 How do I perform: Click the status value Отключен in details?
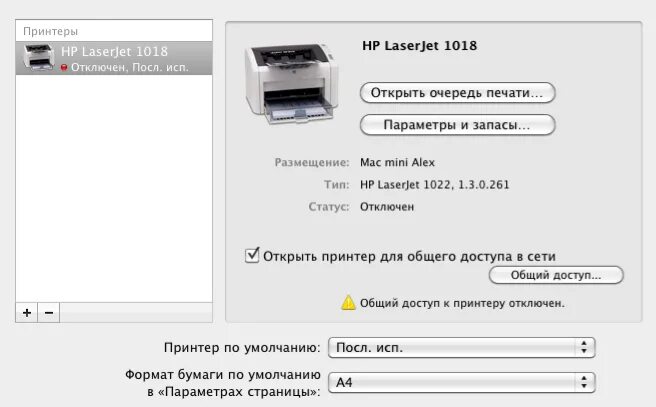387,207
